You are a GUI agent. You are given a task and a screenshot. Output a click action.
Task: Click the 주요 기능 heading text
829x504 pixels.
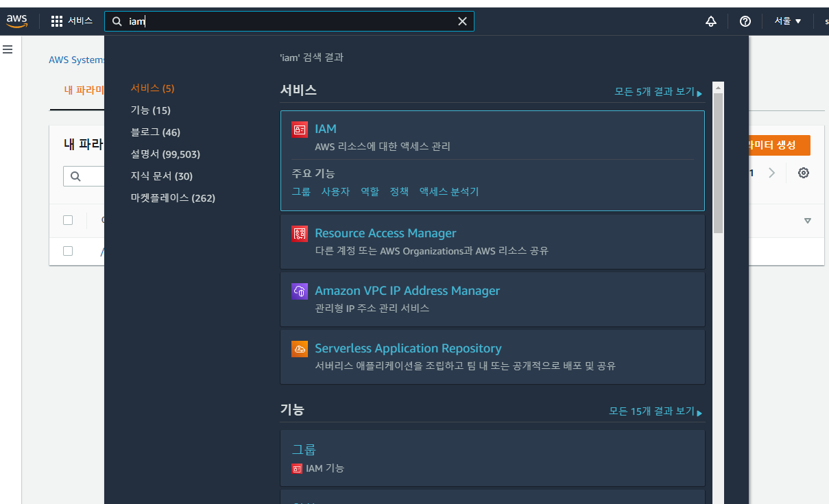click(x=313, y=173)
